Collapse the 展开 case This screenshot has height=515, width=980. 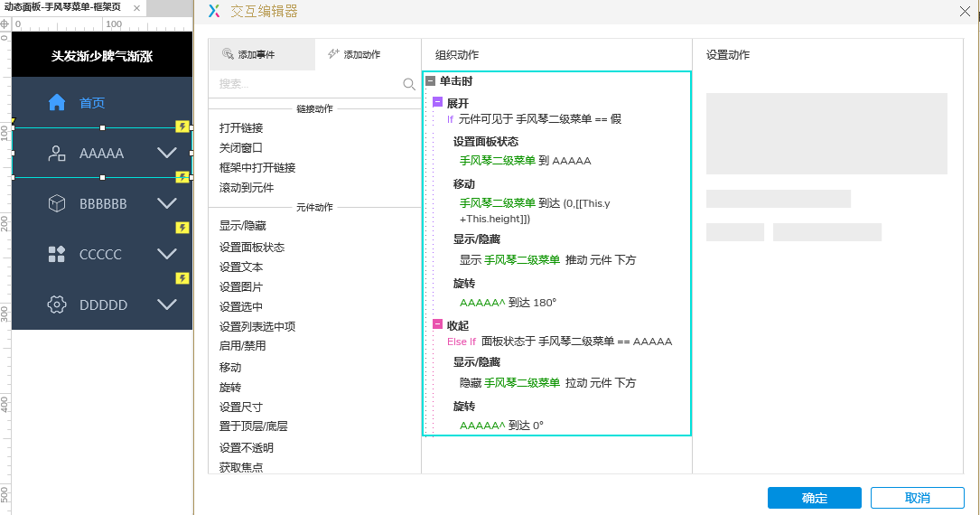[x=437, y=102]
